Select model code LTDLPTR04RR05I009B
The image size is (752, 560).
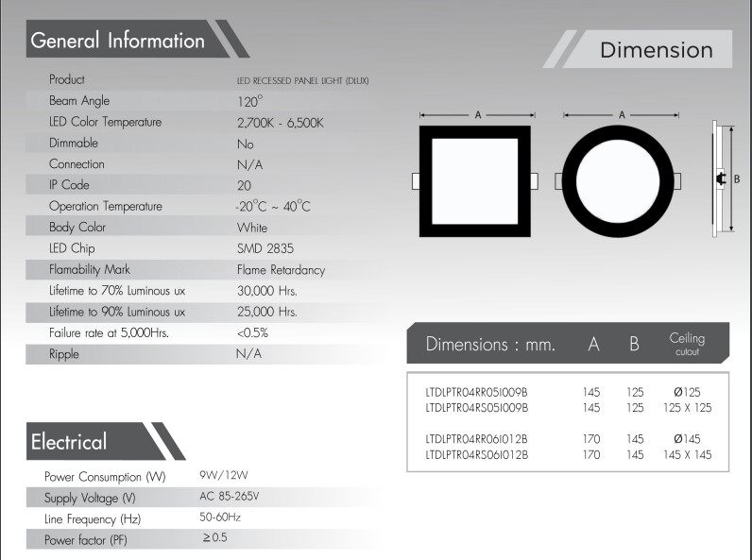(x=477, y=391)
